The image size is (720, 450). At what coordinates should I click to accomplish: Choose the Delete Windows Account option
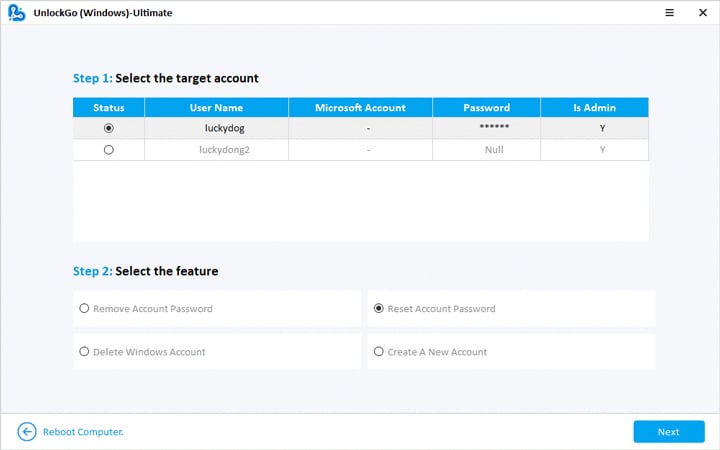click(x=84, y=352)
